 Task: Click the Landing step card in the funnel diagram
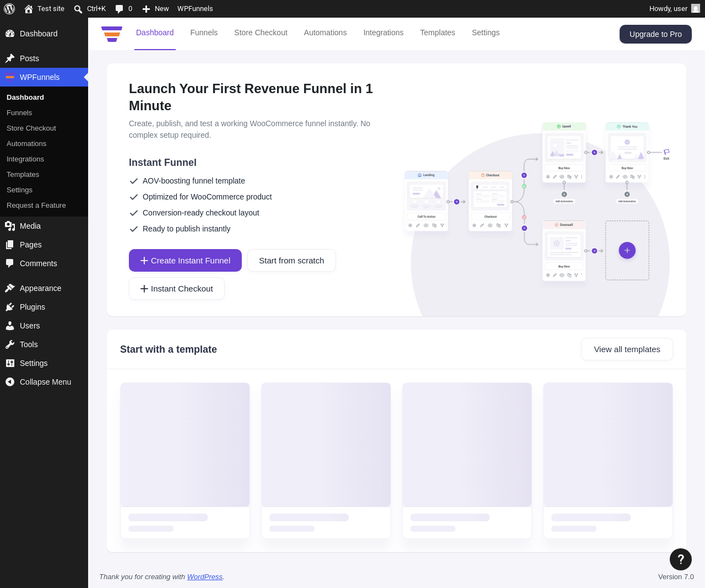click(426, 201)
